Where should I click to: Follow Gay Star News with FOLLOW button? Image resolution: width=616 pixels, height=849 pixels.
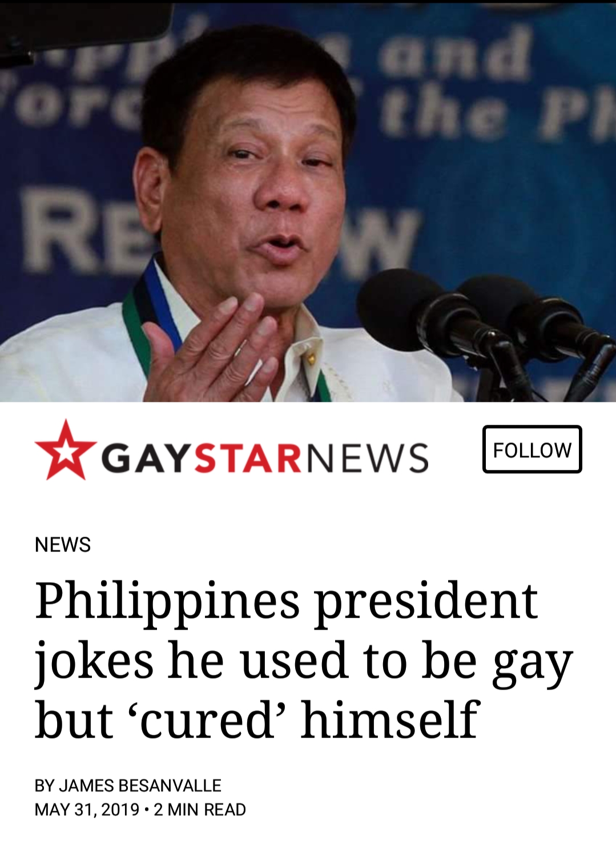point(532,449)
